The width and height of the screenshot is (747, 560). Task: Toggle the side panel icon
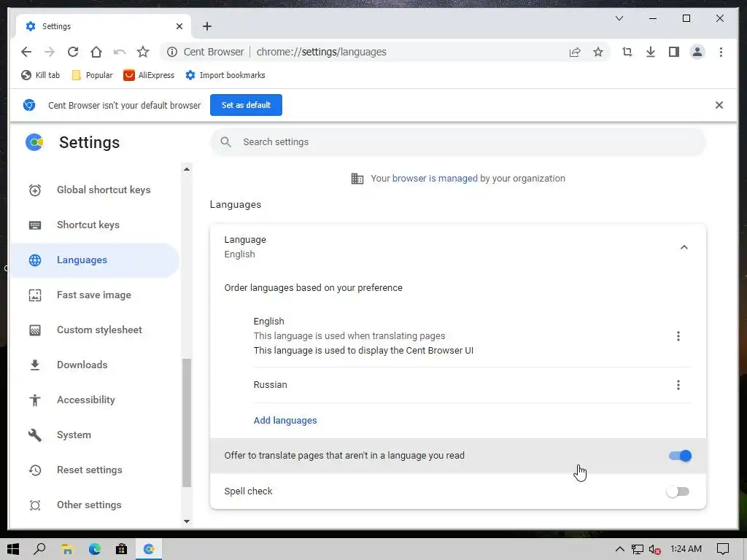(674, 52)
